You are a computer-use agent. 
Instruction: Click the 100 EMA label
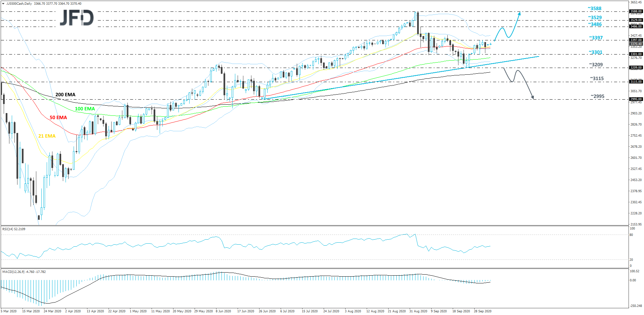click(85, 109)
